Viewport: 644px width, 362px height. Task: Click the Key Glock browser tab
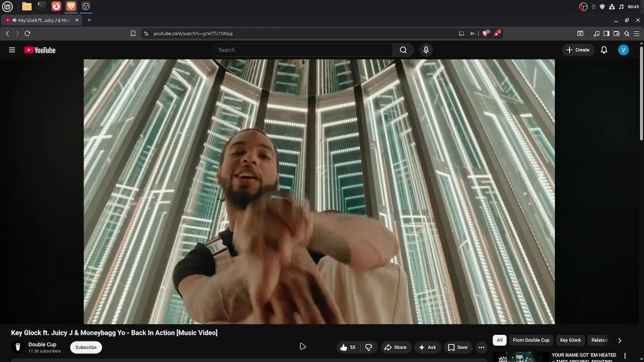click(42, 20)
